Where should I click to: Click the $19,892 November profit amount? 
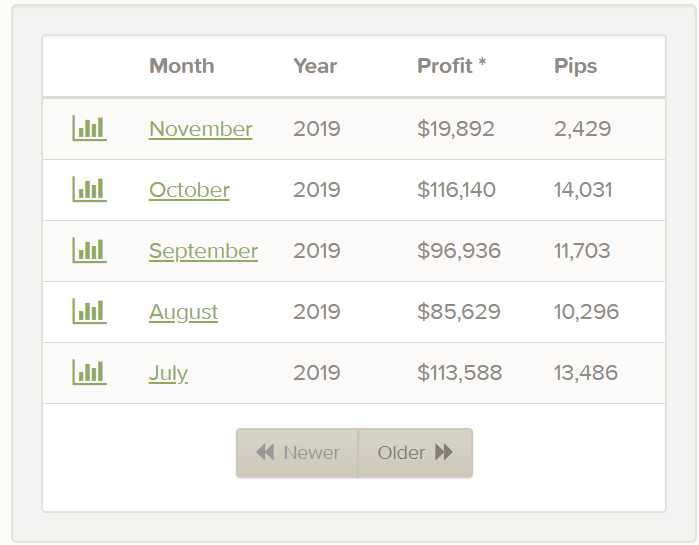[x=455, y=129]
